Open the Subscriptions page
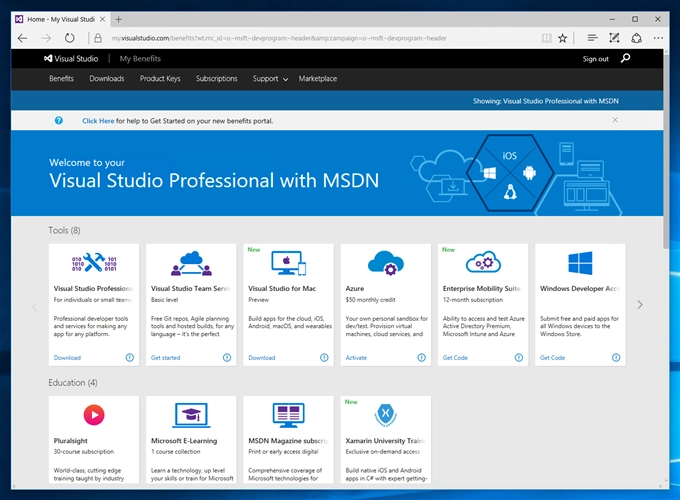This screenshot has height=500, width=680. pos(216,78)
